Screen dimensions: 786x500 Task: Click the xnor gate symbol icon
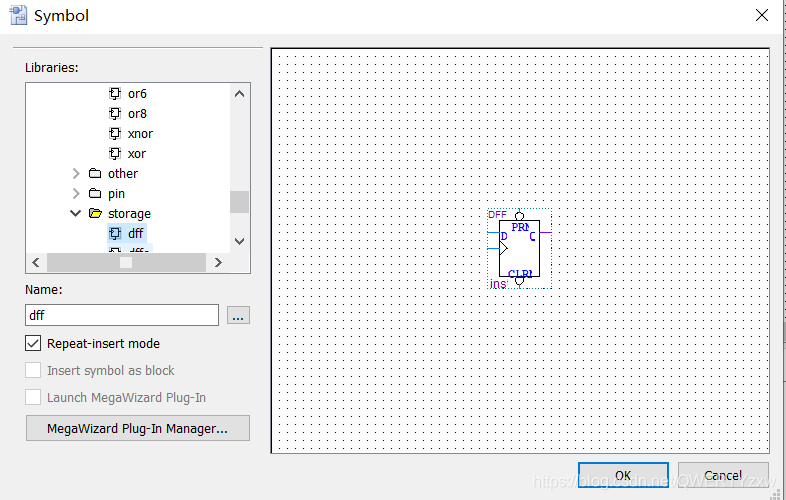click(115, 133)
